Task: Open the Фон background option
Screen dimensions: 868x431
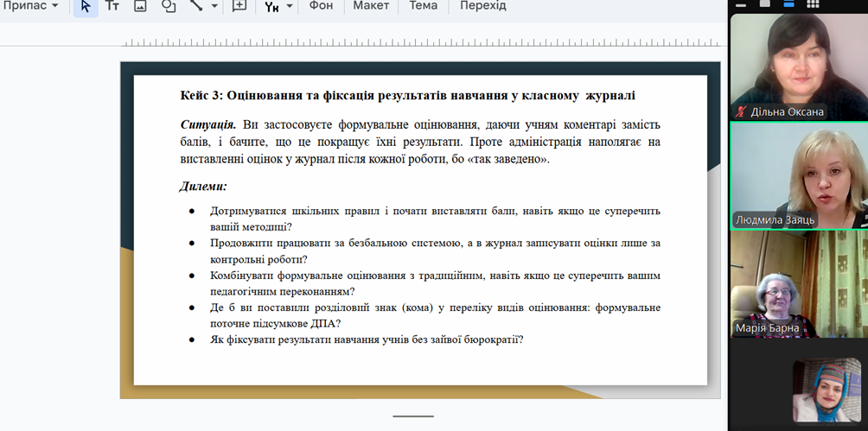Action: point(321,6)
